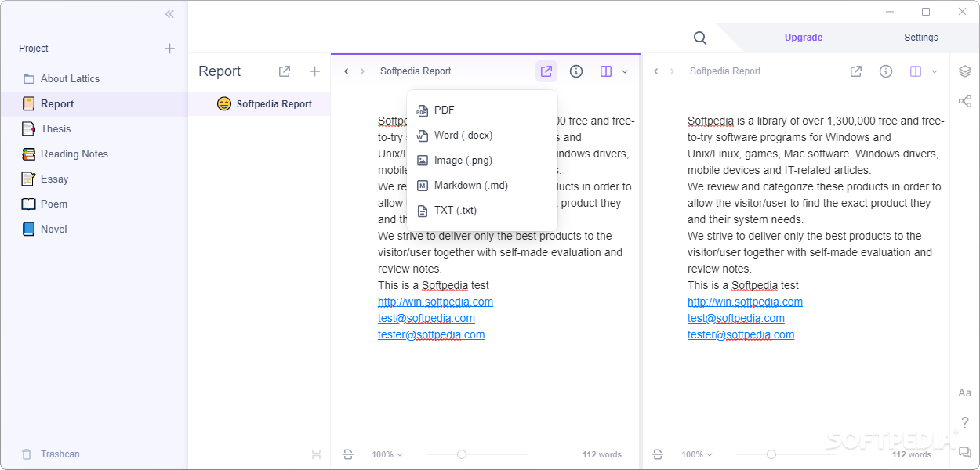Toggle typewriter mode icon in left pane footer

[x=348, y=454]
